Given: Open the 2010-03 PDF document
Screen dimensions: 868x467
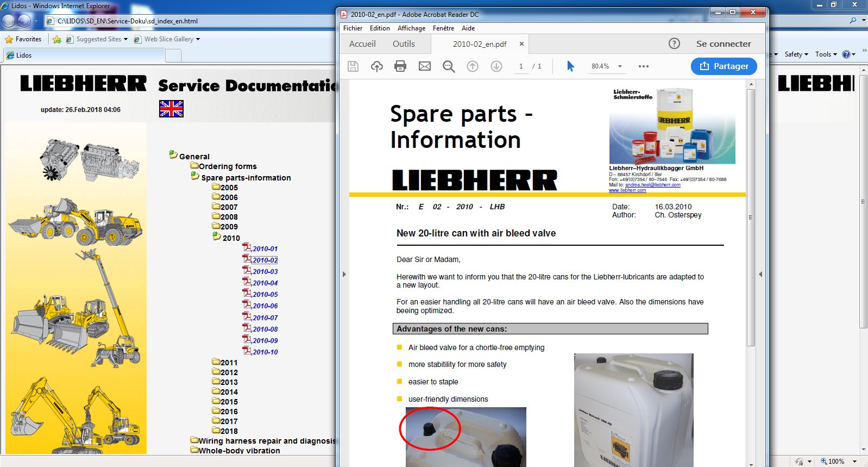Looking at the screenshot, I should point(265,271).
